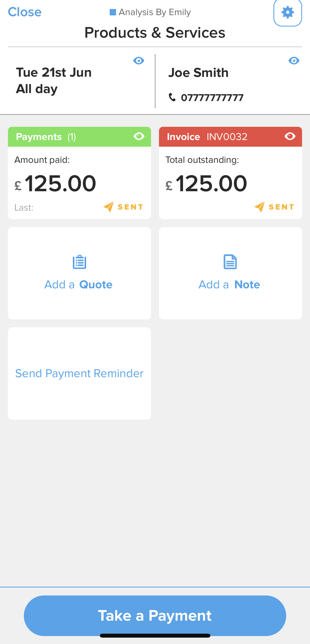Tap Add a Note text
Image resolution: width=310 pixels, height=644 pixels.
point(229,285)
